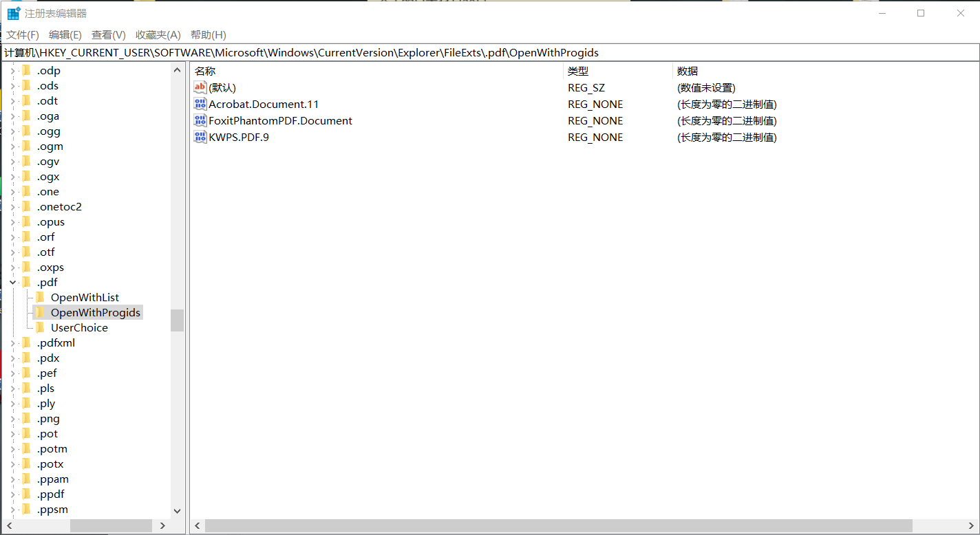Expand the .odt registry key

tap(12, 100)
